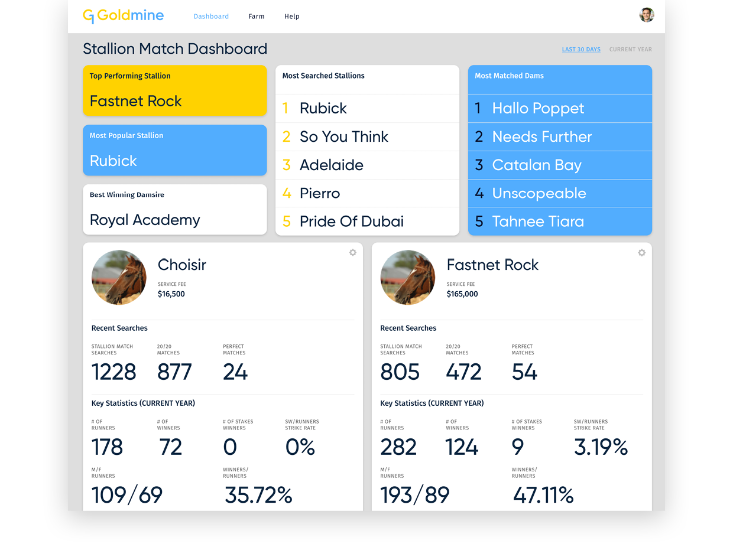
Task: Select the Top Performing Stallion yellow card
Action: click(x=175, y=90)
